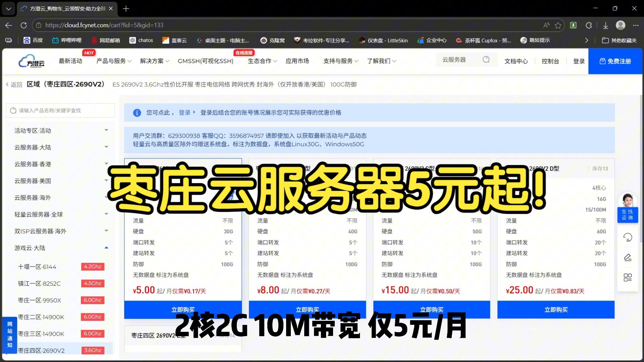The height and width of the screenshot is (362, 644).
Task: Expand 云服务器·美国 category
Action: [60, 181]
